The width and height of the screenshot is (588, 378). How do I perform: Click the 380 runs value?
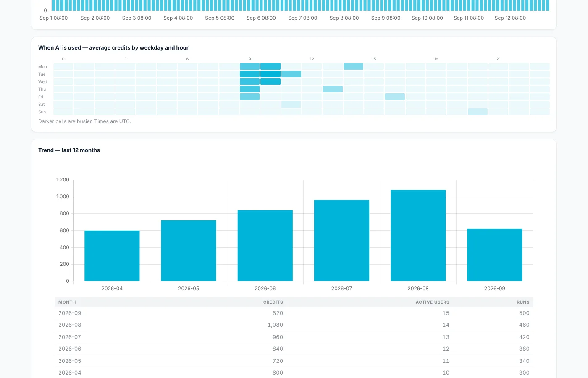click(524, 349)
